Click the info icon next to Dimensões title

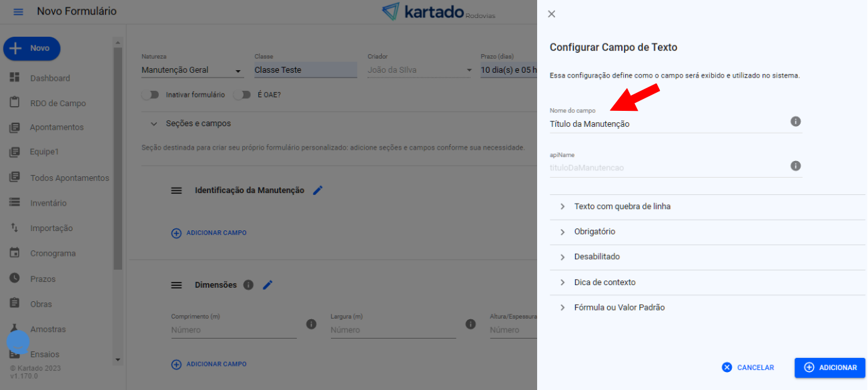248,285
